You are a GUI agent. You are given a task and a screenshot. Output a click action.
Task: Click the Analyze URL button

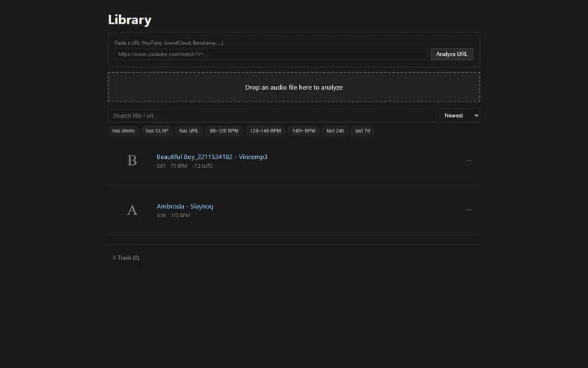click(451, 54)
